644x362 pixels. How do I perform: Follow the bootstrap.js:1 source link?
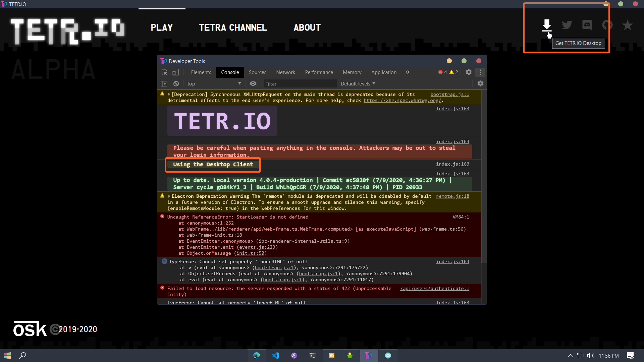pyautogui.click(x=450, y=94)
